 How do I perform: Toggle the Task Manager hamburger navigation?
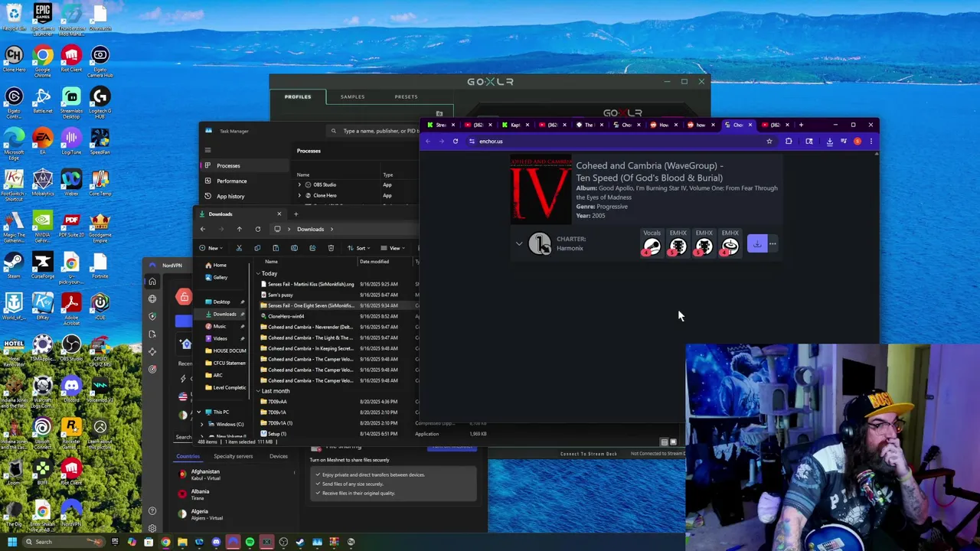point(207,150)
